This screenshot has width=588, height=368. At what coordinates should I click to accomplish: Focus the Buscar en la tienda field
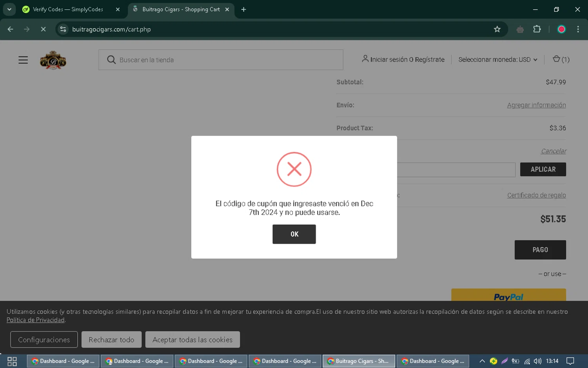point(221,60)
